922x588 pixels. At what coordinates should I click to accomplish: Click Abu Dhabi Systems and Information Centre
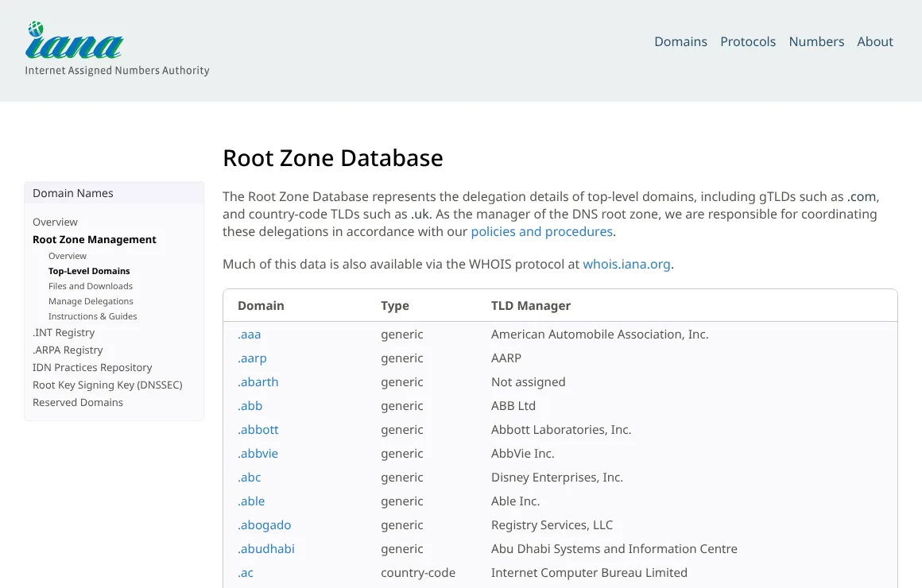point(614,549)
